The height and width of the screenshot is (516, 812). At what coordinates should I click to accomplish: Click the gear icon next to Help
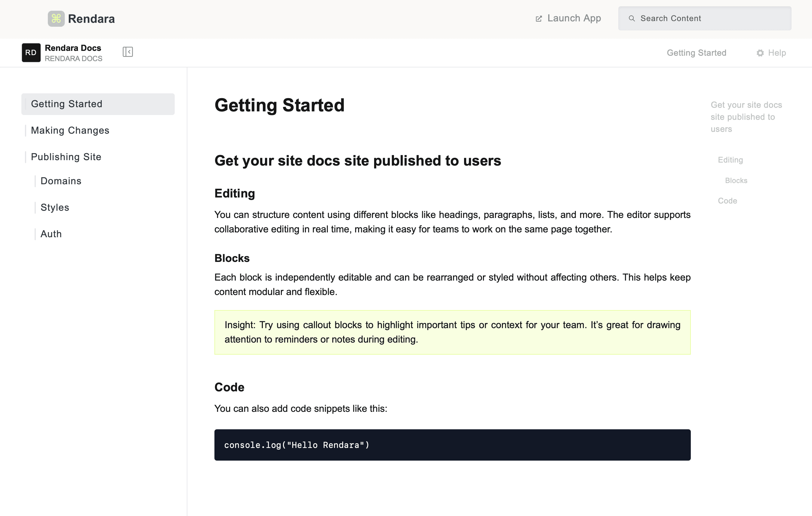pos(760,53)
